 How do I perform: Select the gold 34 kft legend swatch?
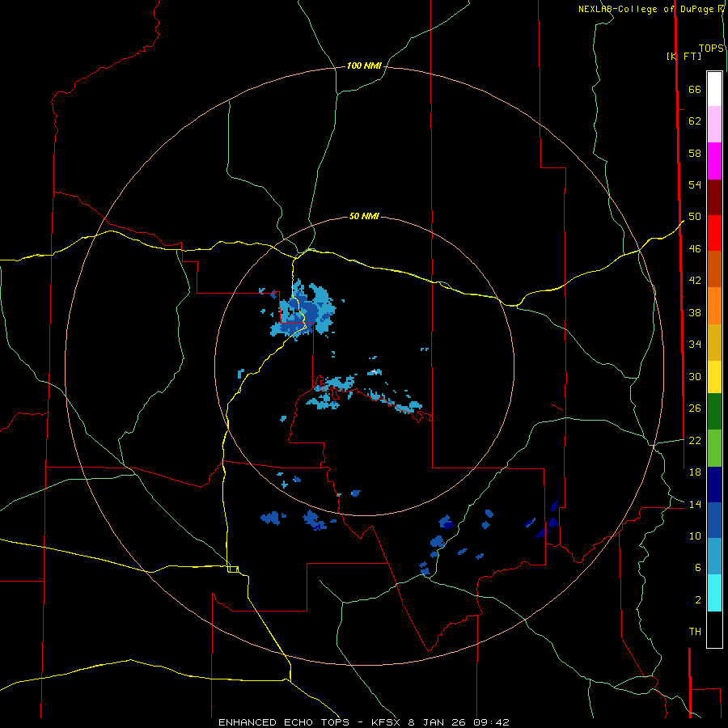[714, 342]
